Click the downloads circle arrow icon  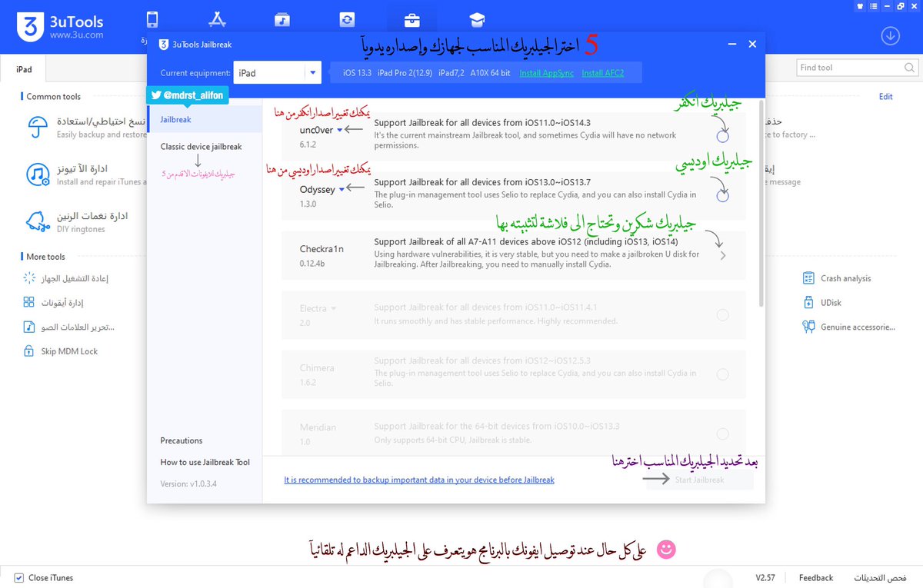point(891,36)
